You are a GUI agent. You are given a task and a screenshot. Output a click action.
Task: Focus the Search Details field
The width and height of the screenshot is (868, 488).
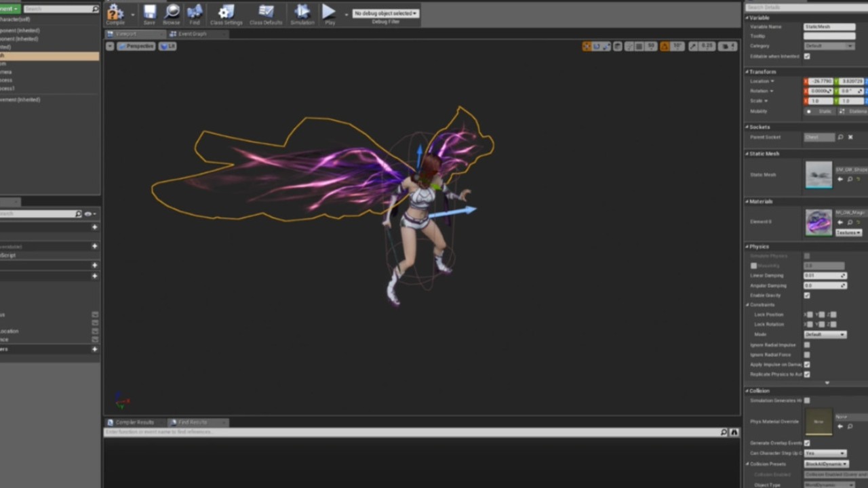click(x=806, y=7)
